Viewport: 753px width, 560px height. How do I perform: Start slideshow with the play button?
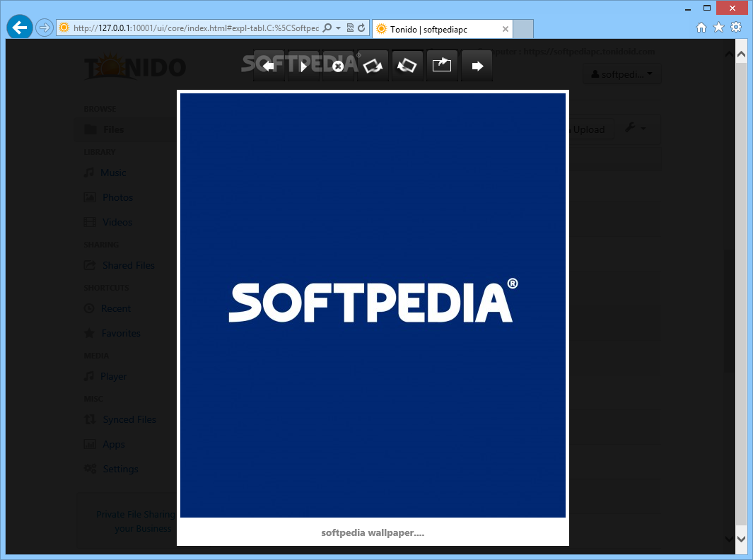pos(303,66)
